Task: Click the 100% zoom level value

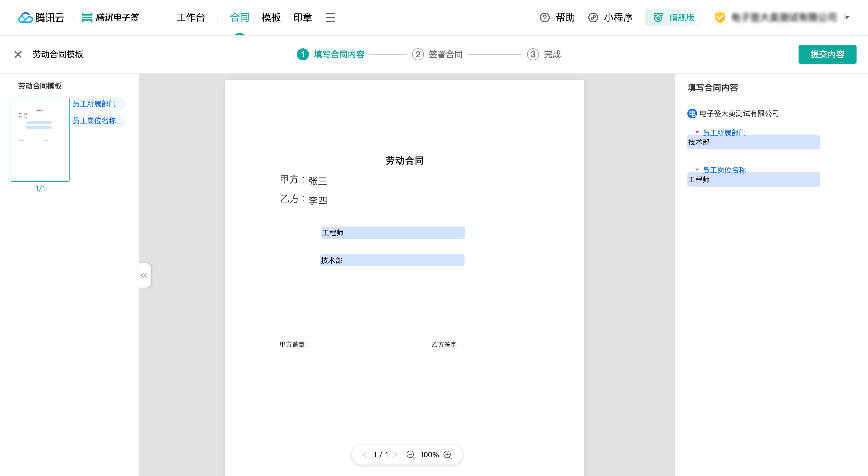Action: [x=429, y=455]
